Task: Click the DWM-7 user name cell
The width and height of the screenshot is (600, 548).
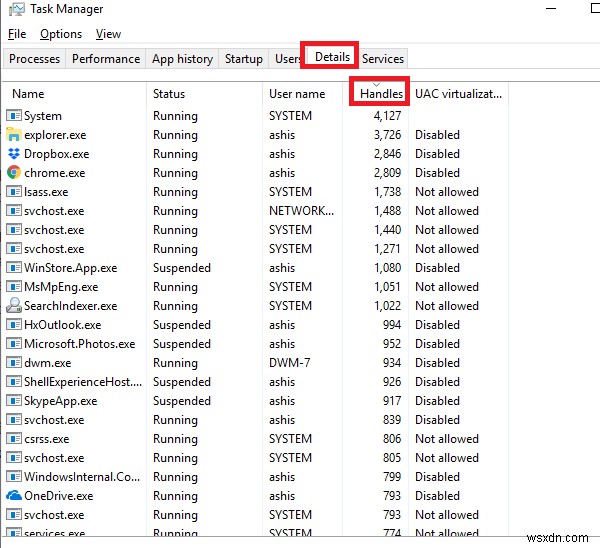Action: click(290, 362)
